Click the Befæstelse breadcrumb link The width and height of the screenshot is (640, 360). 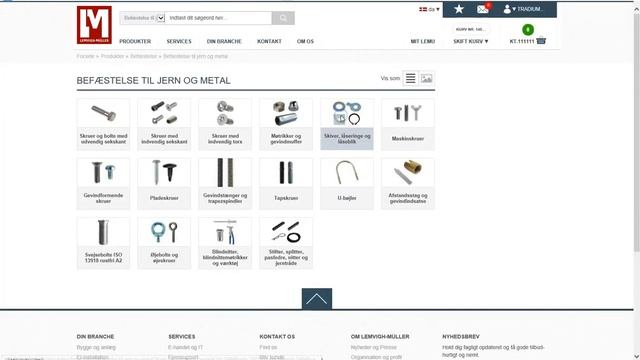(x=143, y=56)
